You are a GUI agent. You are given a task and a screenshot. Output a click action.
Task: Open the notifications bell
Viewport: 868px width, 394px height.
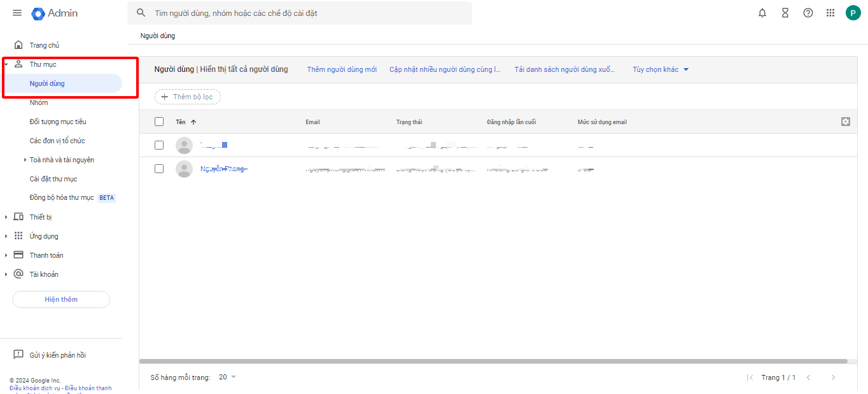pos(762,13)
